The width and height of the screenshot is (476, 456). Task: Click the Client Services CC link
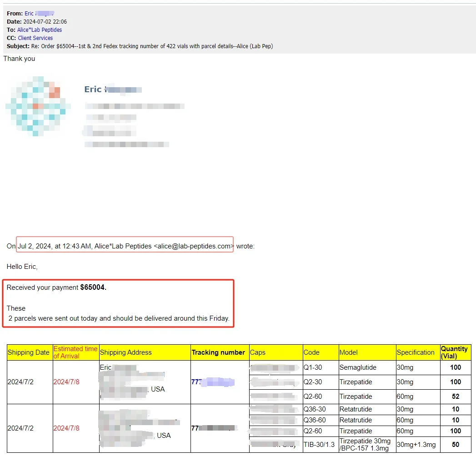point(35,38)
